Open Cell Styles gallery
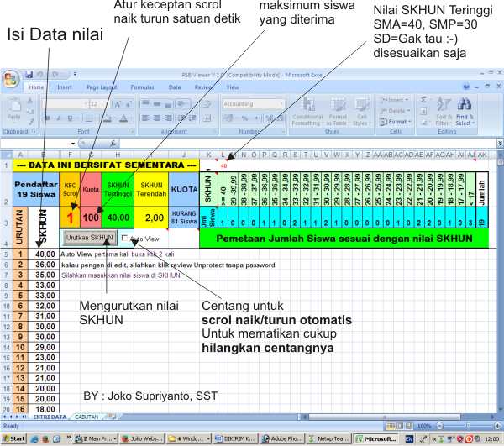The width and height of the screenshot is (504, 446). [361, 111]
